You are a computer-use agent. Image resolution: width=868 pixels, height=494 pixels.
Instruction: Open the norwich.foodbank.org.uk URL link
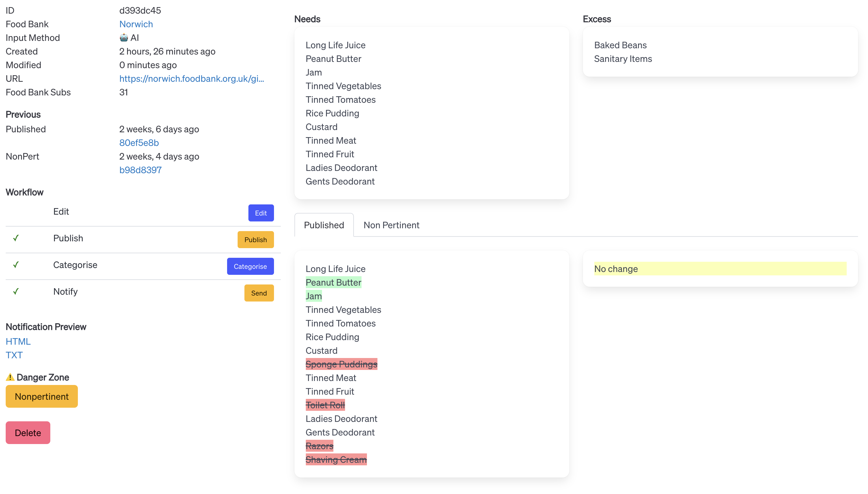[x=191, y=78]
